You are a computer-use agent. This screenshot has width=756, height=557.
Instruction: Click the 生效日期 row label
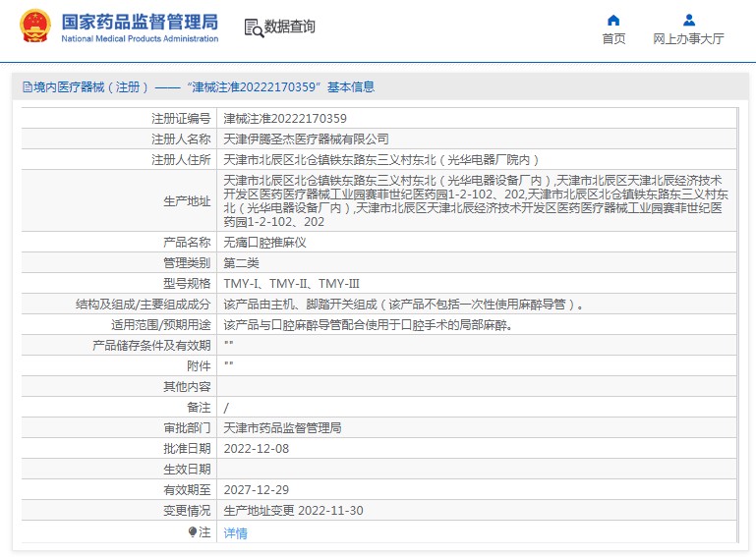tap(187, 470)
